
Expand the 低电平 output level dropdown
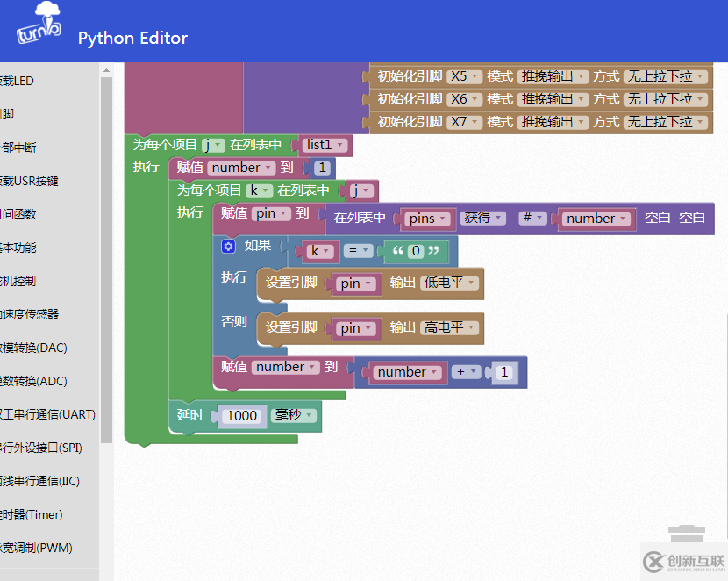click(x=449, y=283)
